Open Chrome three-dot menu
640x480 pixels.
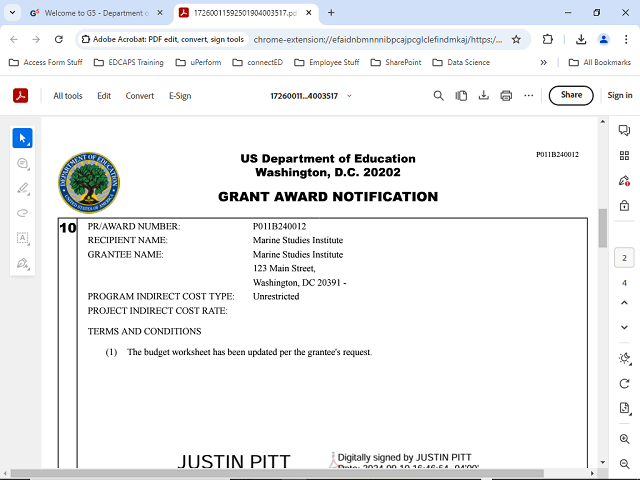tap(626, 39)
